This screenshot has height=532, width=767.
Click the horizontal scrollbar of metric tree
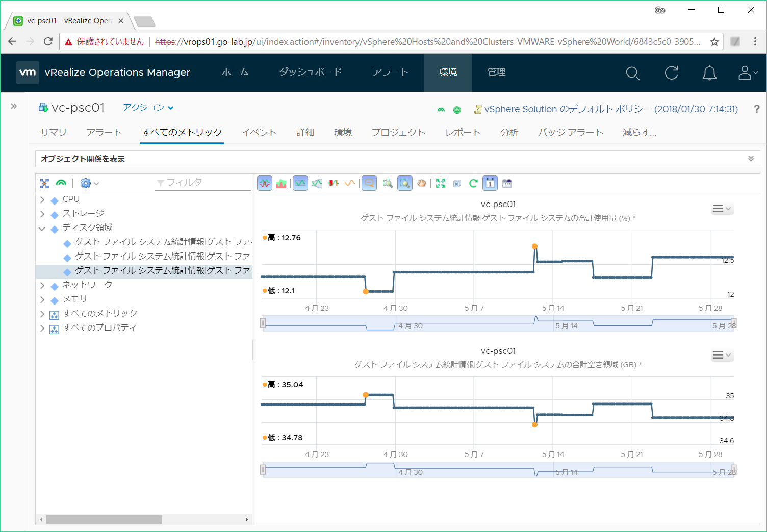click(104, 519)
